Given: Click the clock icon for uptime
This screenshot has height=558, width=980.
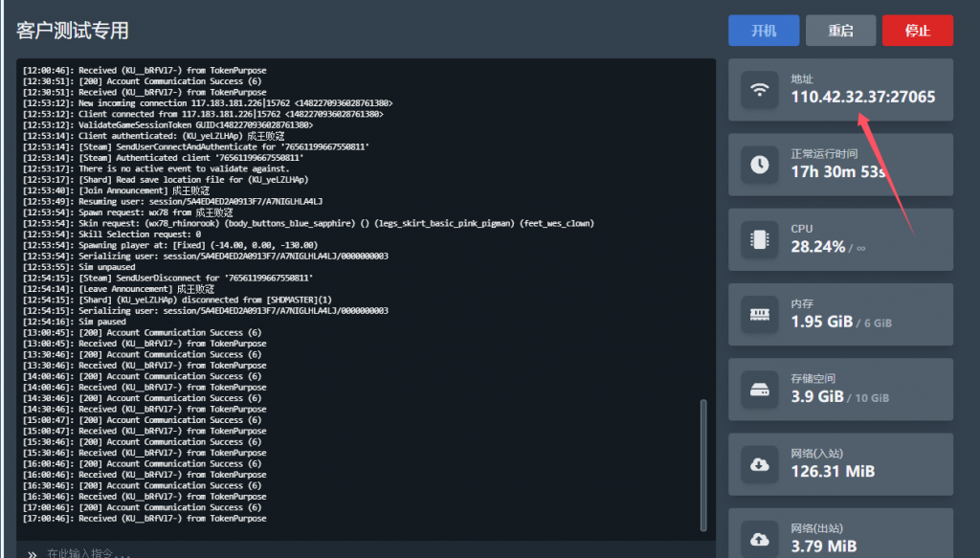Looking at the screenshot, I should point(760,165).
